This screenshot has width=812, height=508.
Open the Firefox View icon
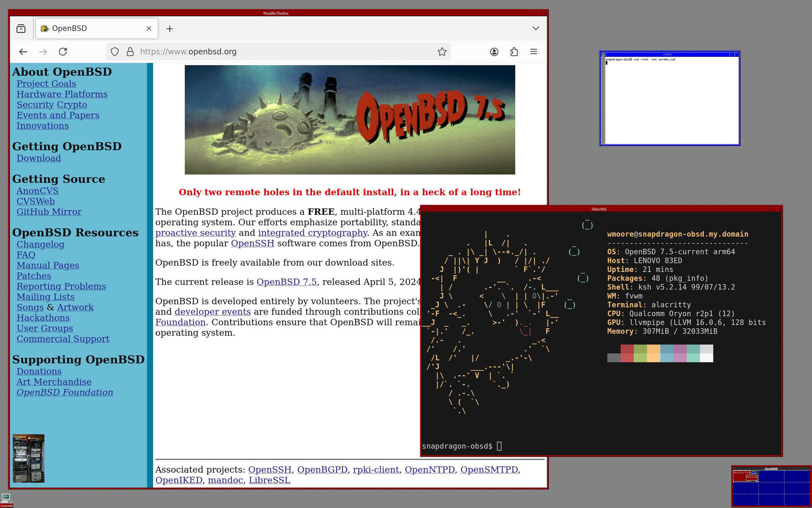coord(21,28)
